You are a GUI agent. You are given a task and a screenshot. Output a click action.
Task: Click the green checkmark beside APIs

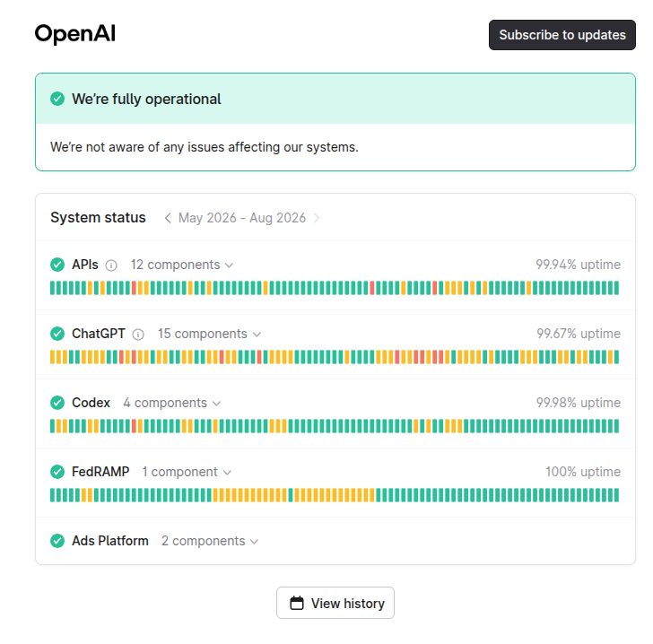coord(57,265)
